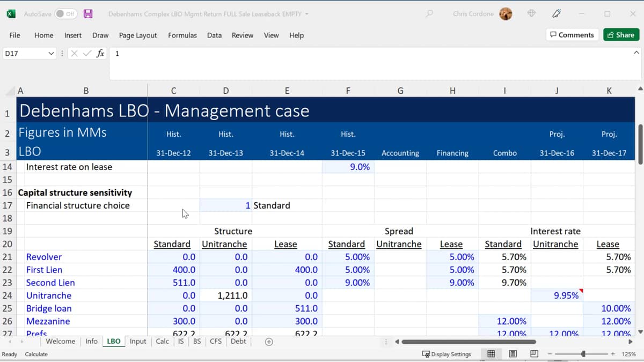Switch to Page Break Preview icon
The width and height of the screenshot is (644, 362).
click(x=534, y=354)
